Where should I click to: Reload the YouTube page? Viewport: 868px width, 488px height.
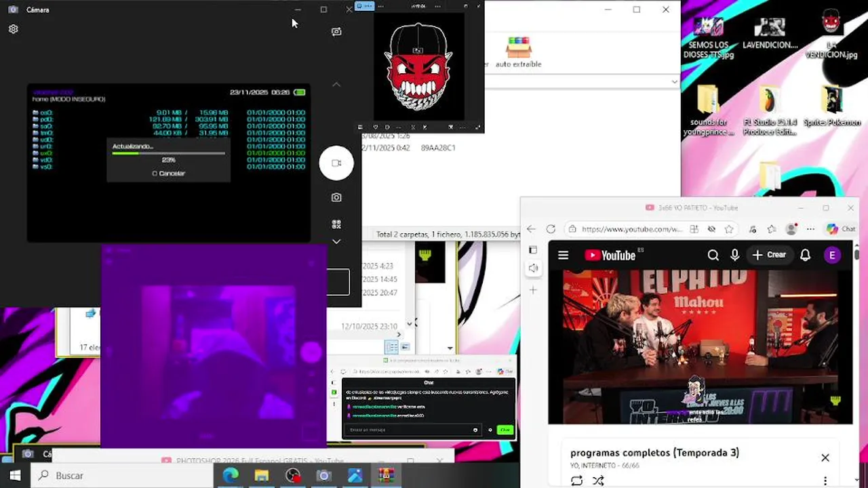coord(551,229)
